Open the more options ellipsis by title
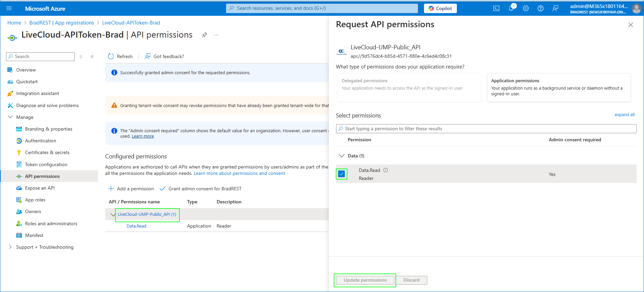This screenshot has width=644, height=292. point(216,35)
